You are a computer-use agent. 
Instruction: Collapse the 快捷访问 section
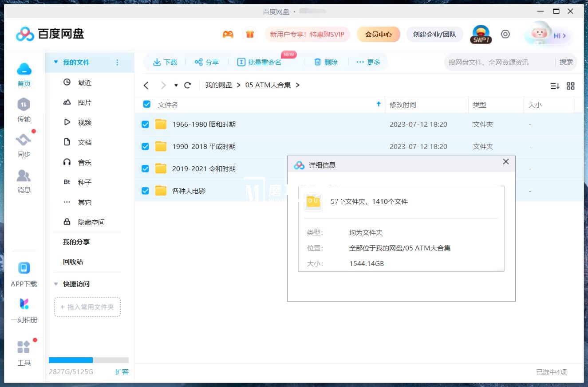tap(55, 284)
